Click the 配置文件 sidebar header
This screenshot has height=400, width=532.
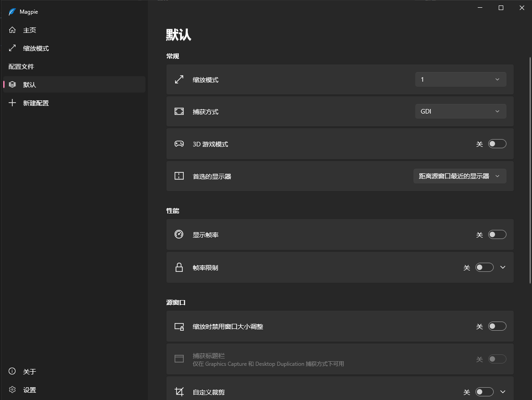[21, 67]
